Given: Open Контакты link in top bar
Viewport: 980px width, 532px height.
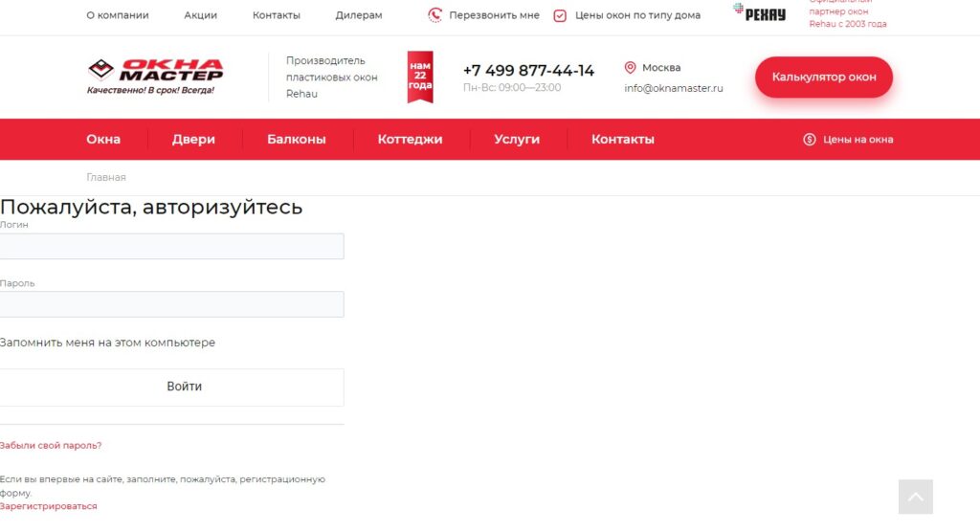Looking at the screenshot, I should (277, 15).
